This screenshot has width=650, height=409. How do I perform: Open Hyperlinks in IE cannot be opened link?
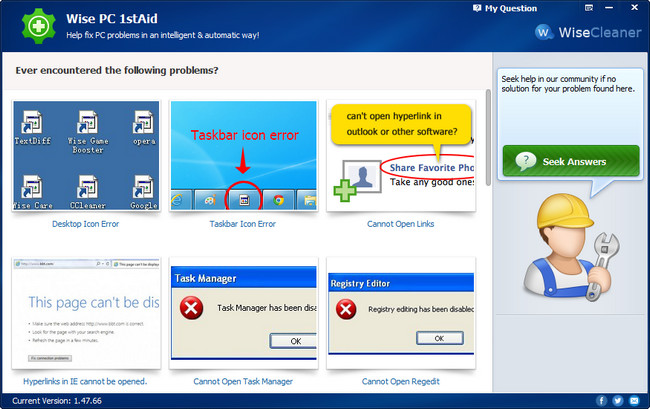(x=85, y=381)
